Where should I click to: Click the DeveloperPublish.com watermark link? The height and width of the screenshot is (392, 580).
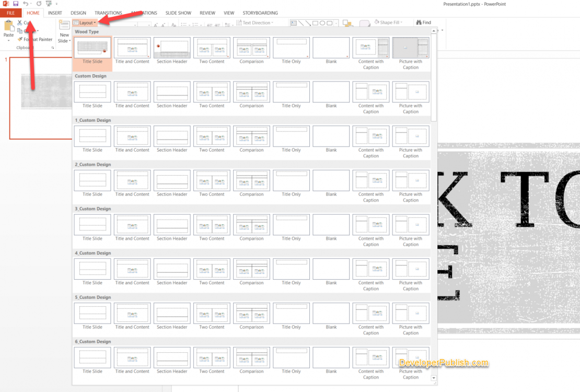pyautogui.click(x=444, y=362)
